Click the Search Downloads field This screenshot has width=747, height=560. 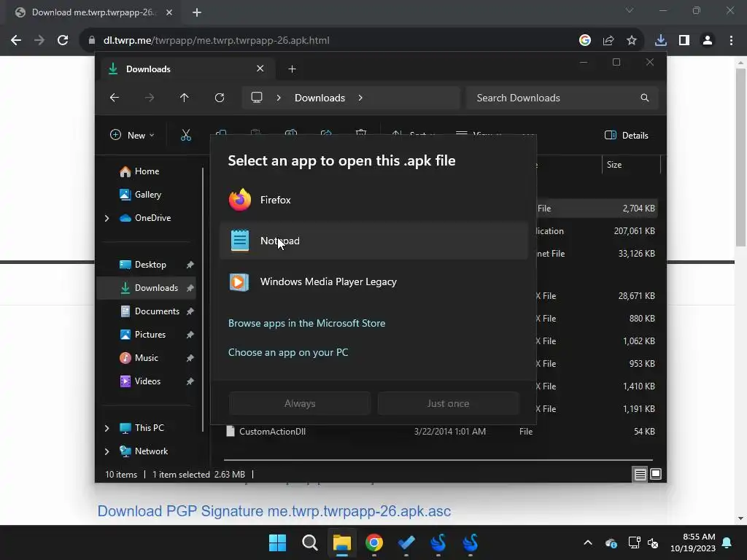point(562,98)
